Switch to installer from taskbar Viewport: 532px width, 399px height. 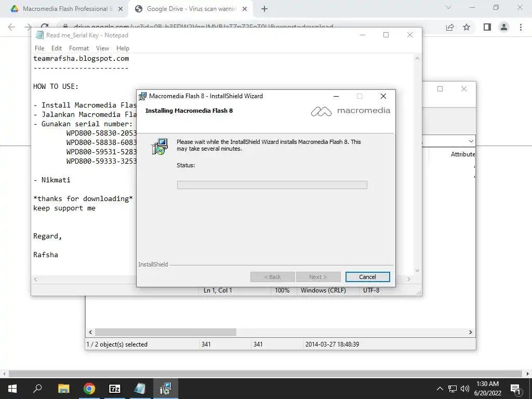166,389
